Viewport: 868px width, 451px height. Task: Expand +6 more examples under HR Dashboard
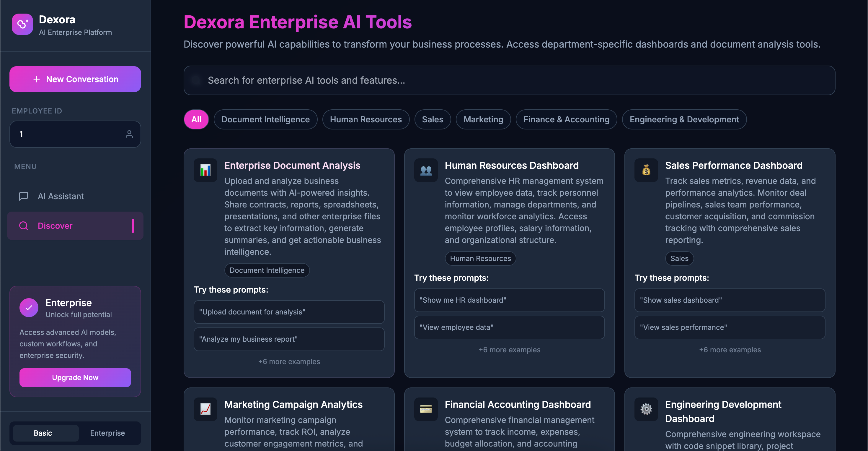[509, 350]
